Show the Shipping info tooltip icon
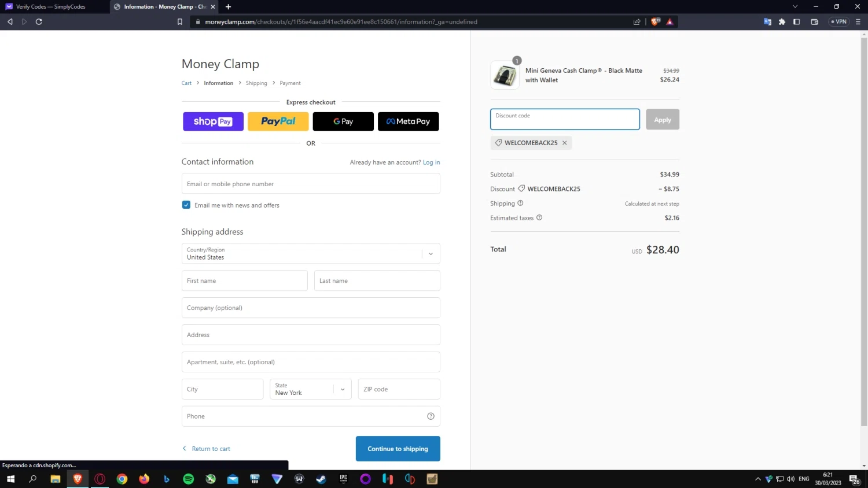The height and width of the screenshot is (488, 868). click(x=520, y=203)
